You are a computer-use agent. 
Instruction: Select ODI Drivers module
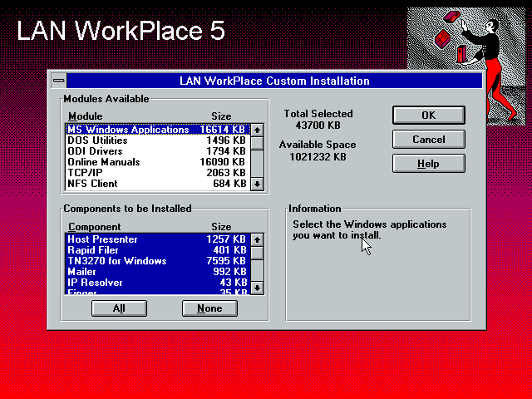157,151
